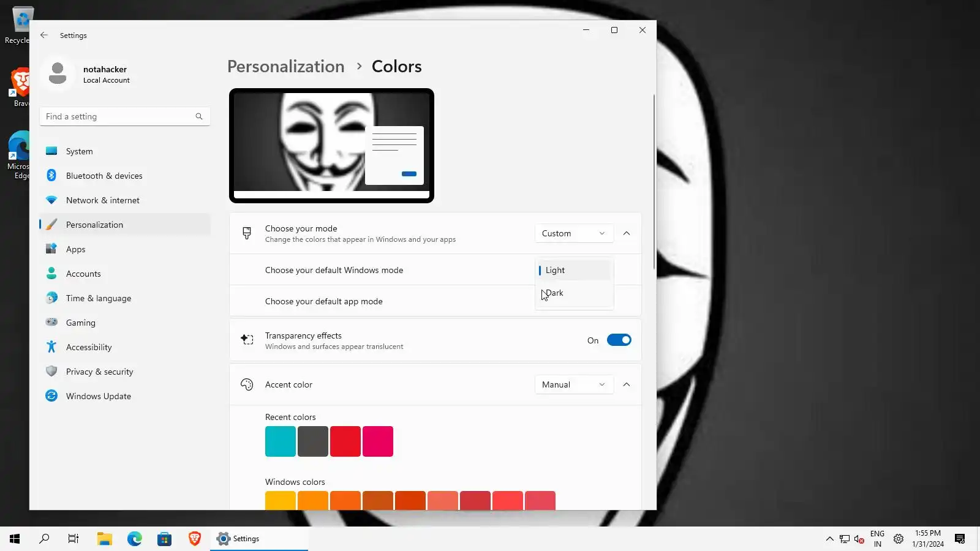Open Bluetooth & devices settings
The height and width of the screenshot is (551, 980).
pyautogui.click(x=125, y=176)
